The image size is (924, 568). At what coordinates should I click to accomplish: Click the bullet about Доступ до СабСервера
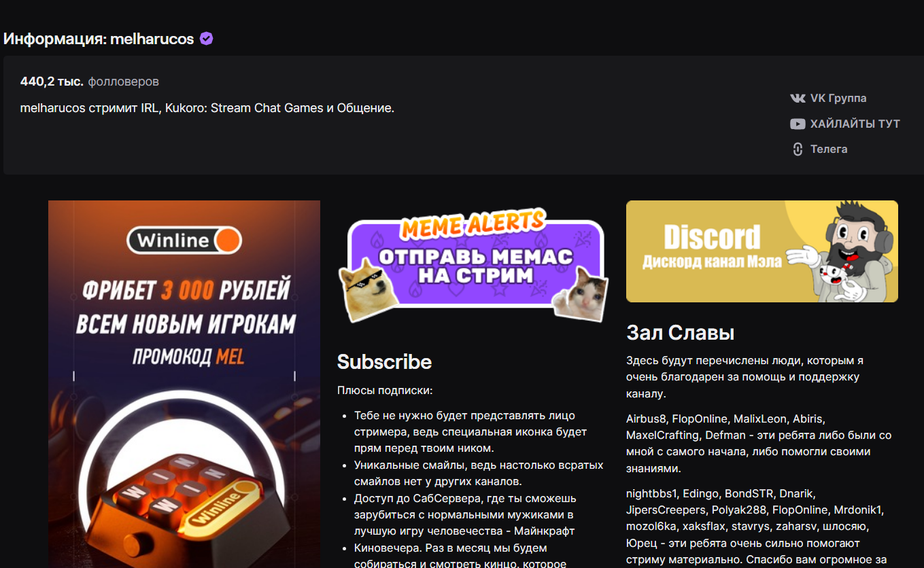click(x=465, y=514)
